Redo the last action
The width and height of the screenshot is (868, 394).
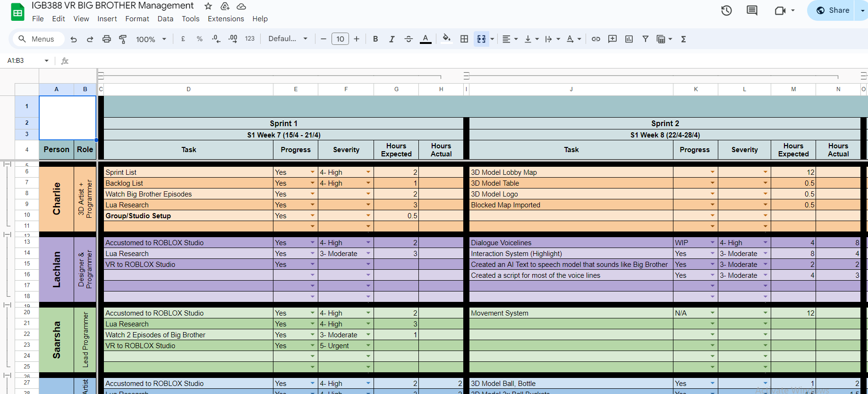tap(90, 39)
